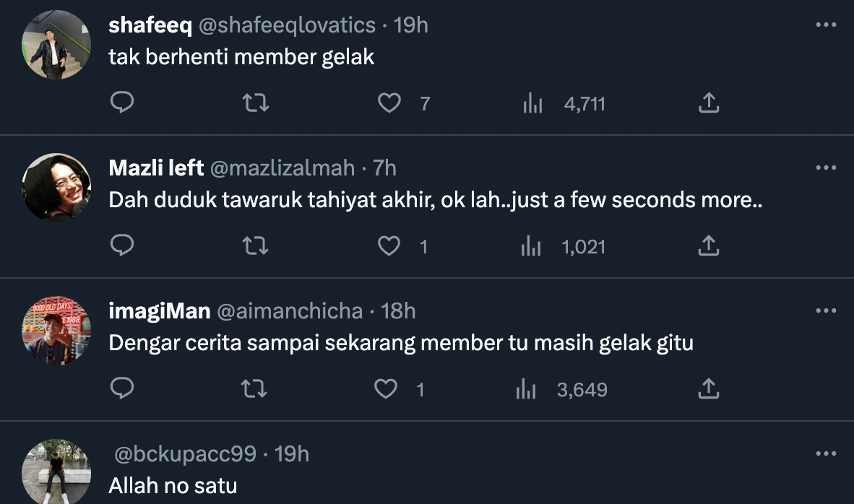
Task: Open more options for Mazli left's tweet
Action: 825,168
